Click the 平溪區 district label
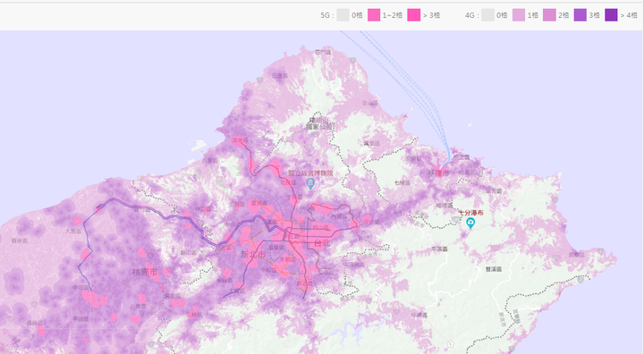This screenshot has height=354, width=644. [440, 249]
